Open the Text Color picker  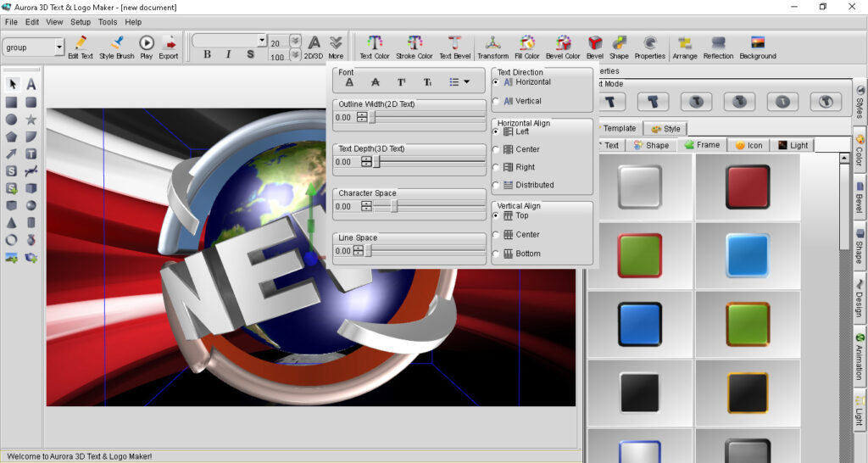[375, 47]
